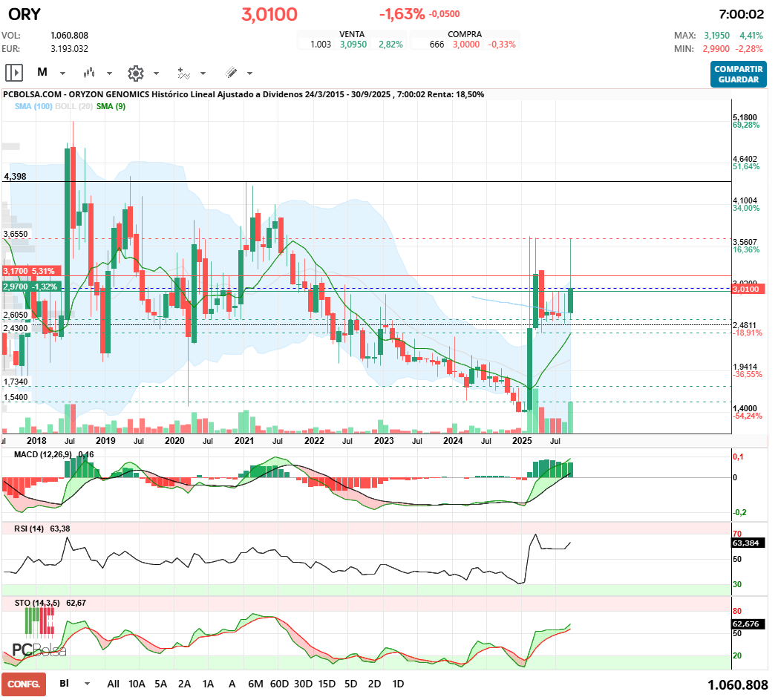Image resolution: width=778 pixels, height=700 pixels.
Task: Select the 60D time range
Action: point(279,684)
